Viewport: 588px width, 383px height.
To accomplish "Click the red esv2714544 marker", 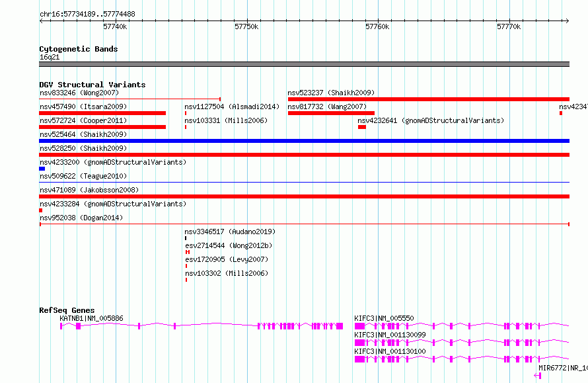I will [188, 252].
